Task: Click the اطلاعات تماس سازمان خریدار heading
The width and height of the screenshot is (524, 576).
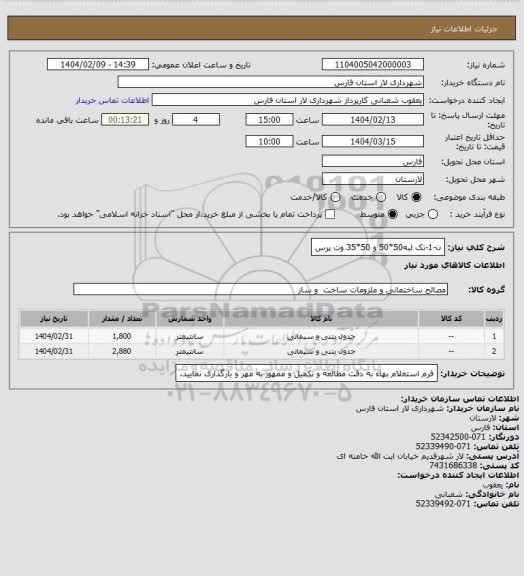Action: point(460,399)
